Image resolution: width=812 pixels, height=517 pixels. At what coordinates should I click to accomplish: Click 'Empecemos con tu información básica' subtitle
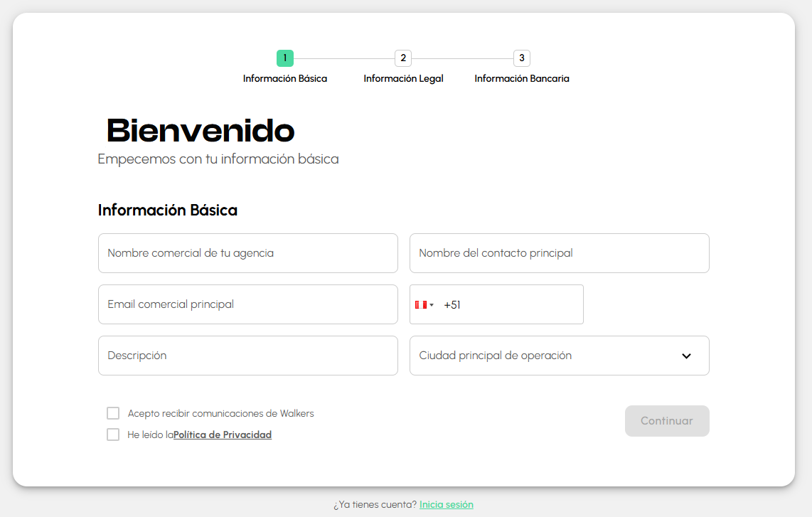218,159
